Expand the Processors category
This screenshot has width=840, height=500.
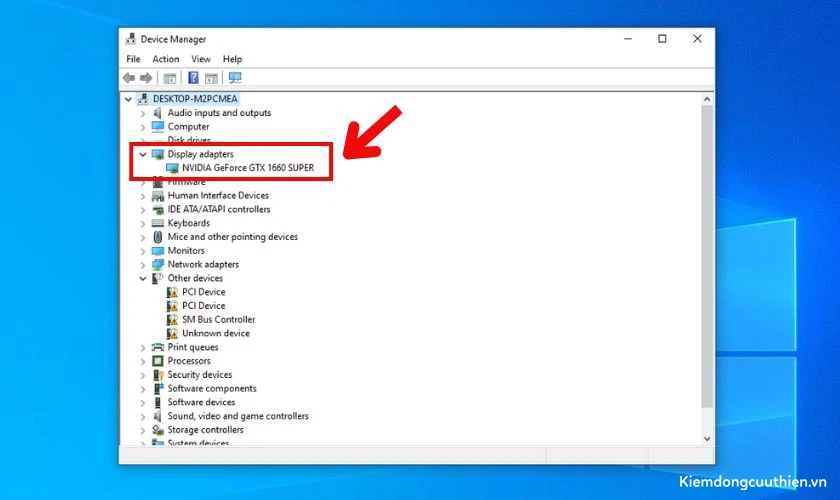pos(142,362)
